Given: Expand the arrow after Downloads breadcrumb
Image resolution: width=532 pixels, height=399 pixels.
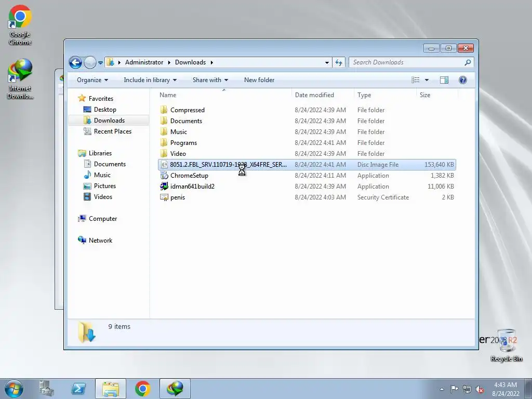Looking at the screenshot, I should (211, 62).
